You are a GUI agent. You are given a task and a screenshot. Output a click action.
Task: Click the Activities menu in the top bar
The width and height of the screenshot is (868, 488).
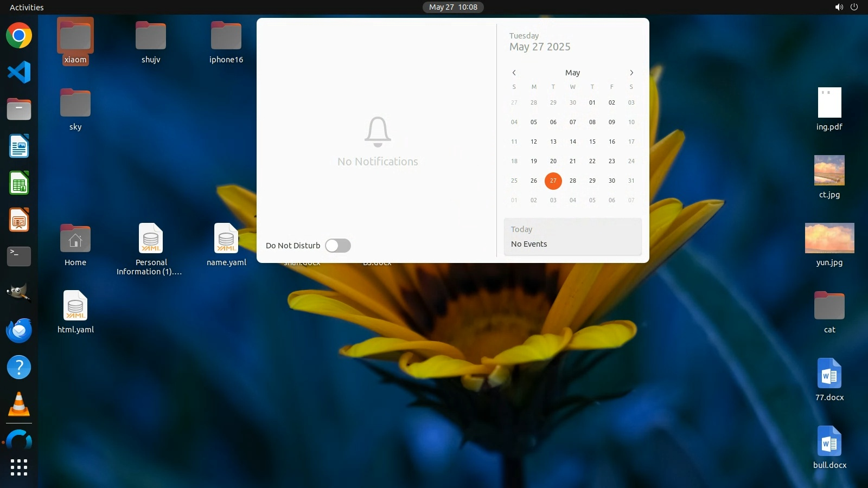click(x=27, y=7)
